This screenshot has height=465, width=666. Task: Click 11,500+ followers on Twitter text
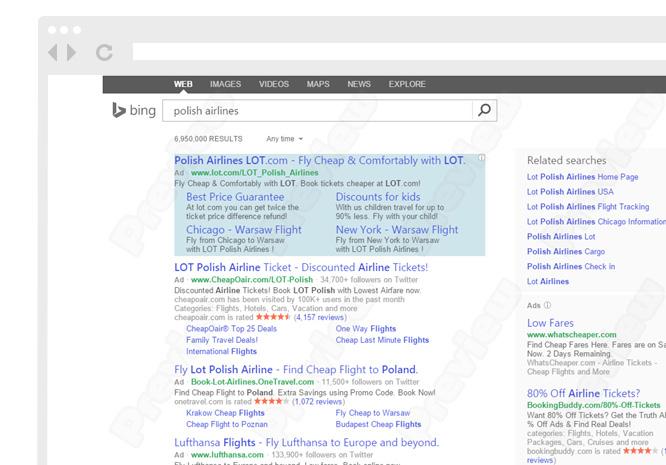pos(370,382)
